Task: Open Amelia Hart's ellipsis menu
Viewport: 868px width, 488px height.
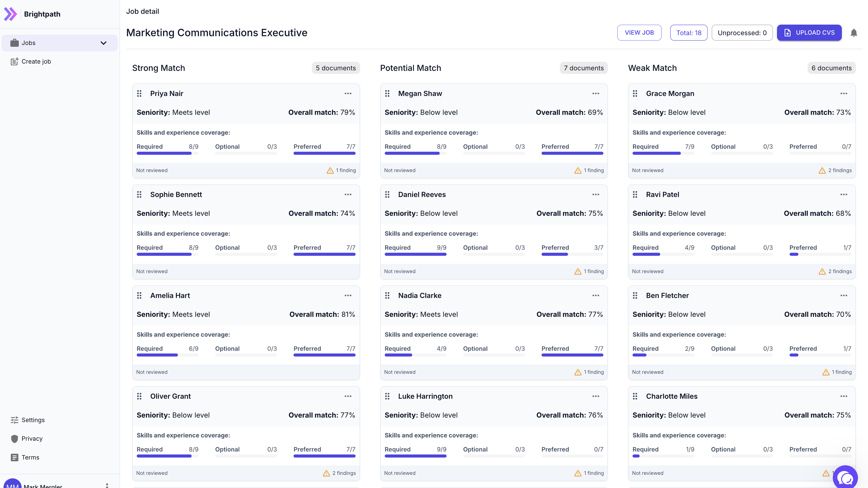Action: point(348,295)
